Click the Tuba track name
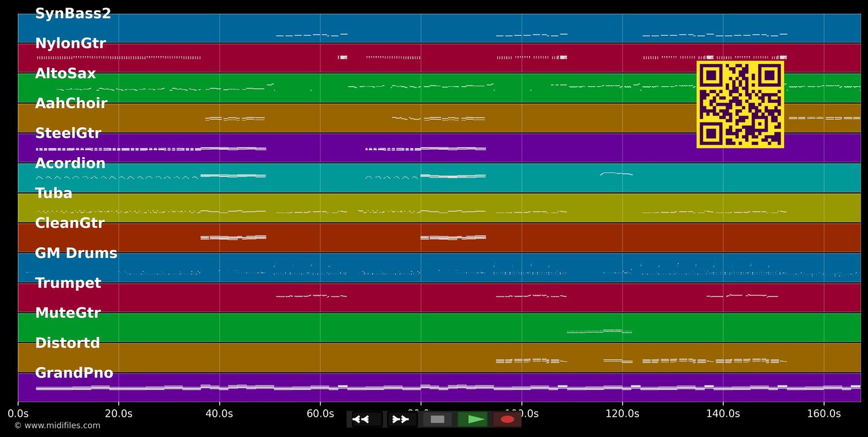The height and width of the screenshot is (437, 868). click(54, 194)
